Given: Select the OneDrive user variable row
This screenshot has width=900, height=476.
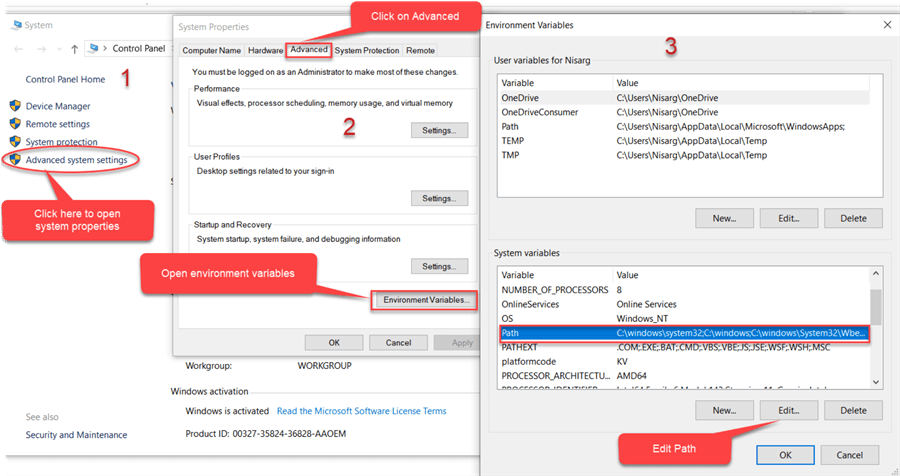Looking at the screenshot, I should 684,98.
